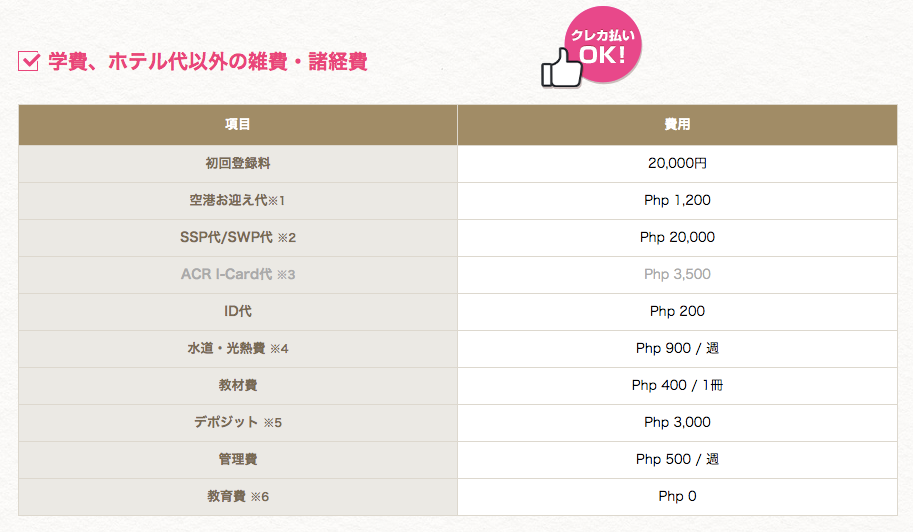Select the 費用 column header
Viewport: 913px width, 532px height.
[677, 125]
